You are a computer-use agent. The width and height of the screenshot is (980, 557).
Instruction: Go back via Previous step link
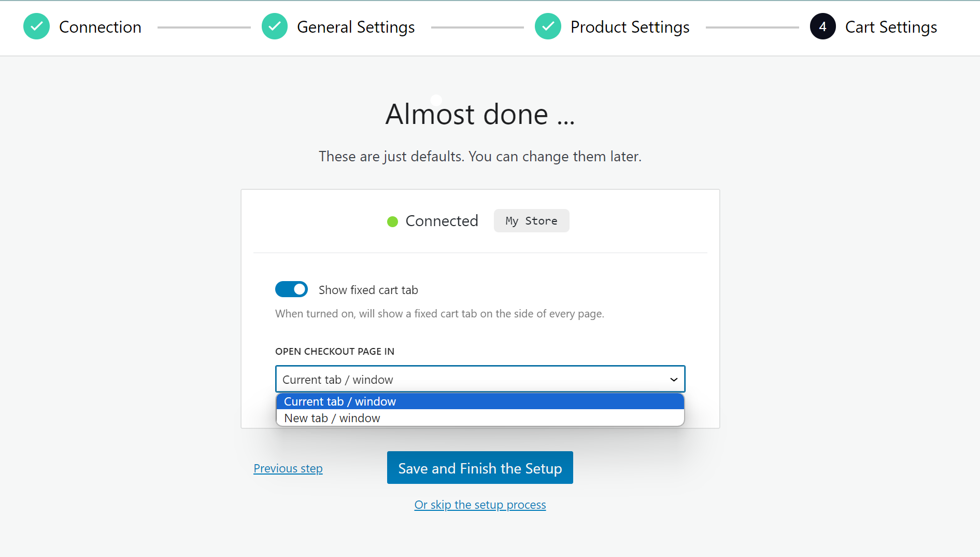288,468
